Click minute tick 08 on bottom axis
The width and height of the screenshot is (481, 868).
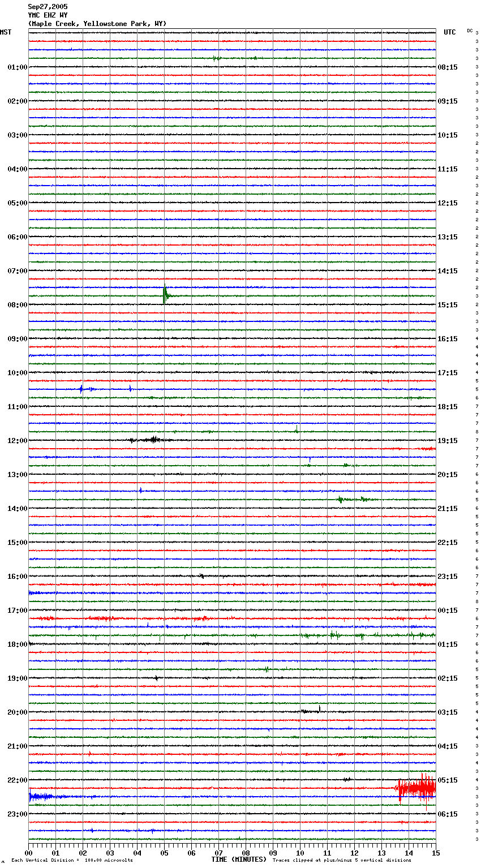tap(246, 853)
